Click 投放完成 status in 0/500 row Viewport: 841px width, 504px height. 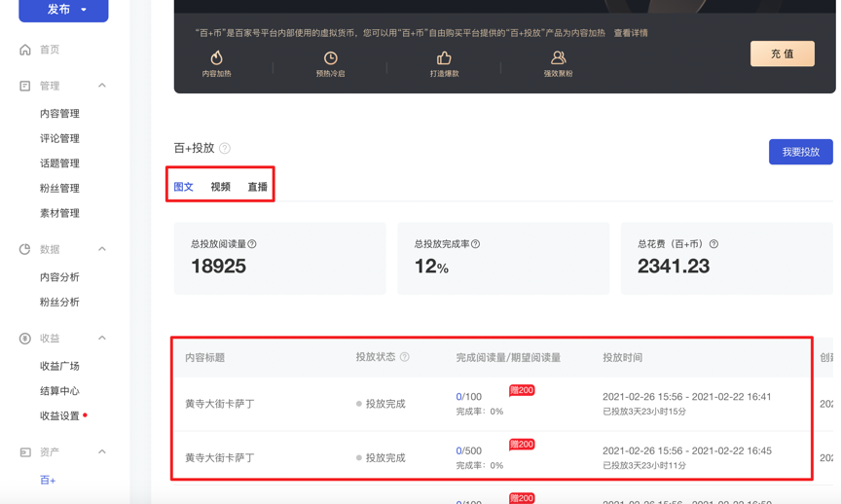(x=385, y=458)
